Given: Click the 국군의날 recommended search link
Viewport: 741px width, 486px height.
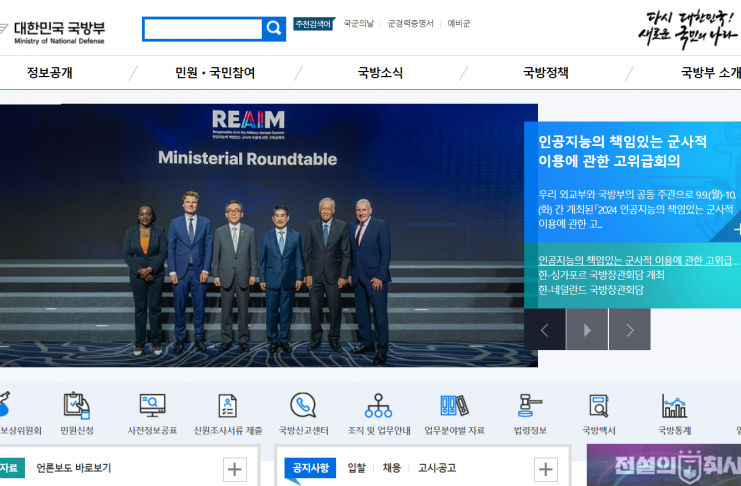Looking at the screenshot, I should 358,23.
